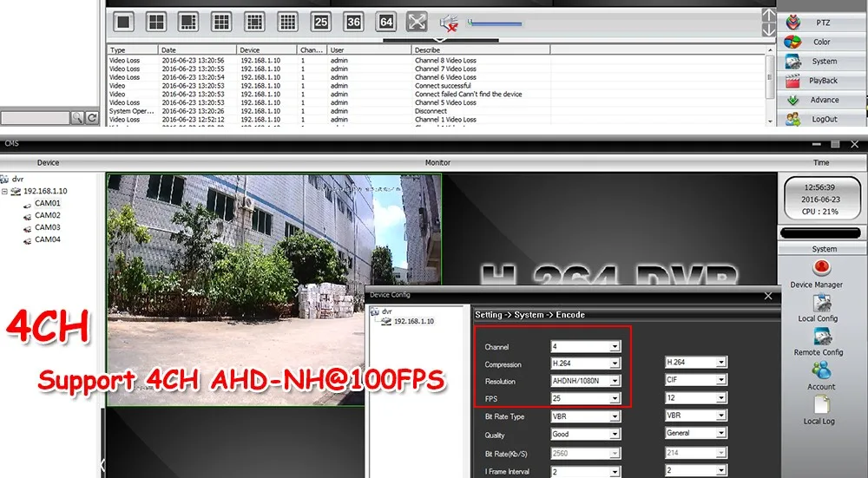The image size is (868, 478).
Task: Select dvr root in main device tree
Action: (x=17, y=180)
